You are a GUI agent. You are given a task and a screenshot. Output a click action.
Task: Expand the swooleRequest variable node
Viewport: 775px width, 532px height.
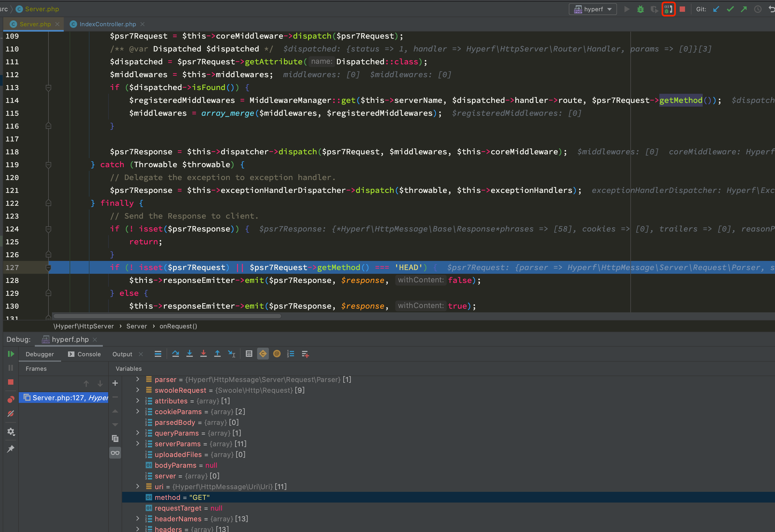137,390
